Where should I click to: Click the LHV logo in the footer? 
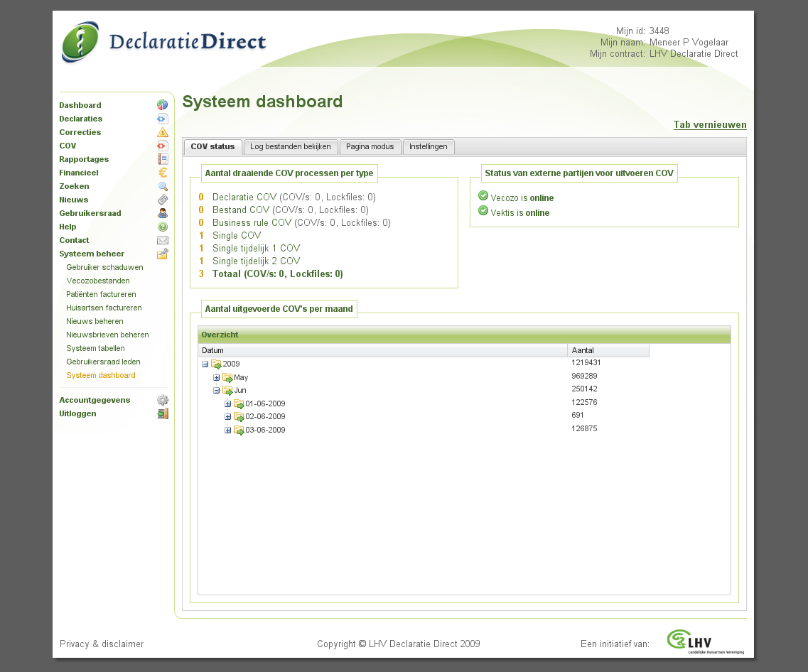tap(705, 641)
